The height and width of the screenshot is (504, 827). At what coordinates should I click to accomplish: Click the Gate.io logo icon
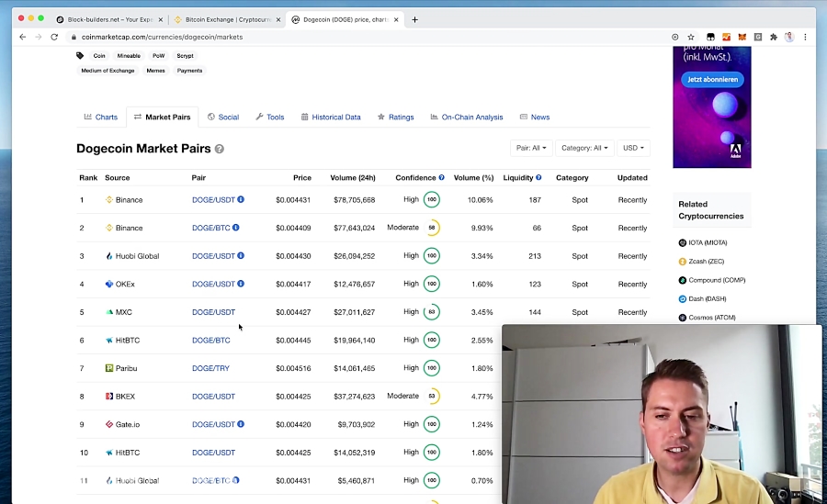click(109, 424)
